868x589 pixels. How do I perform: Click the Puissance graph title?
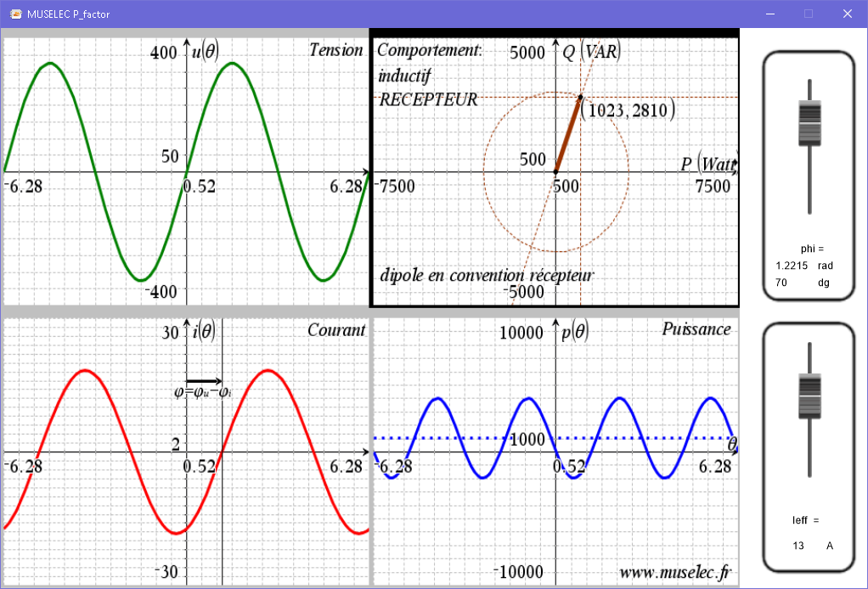(x=696, y=329)
